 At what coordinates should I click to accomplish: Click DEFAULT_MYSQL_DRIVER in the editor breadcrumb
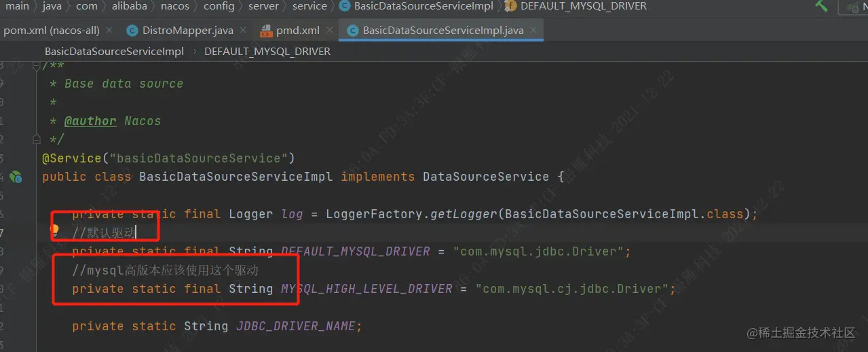(x=267, y=52)
